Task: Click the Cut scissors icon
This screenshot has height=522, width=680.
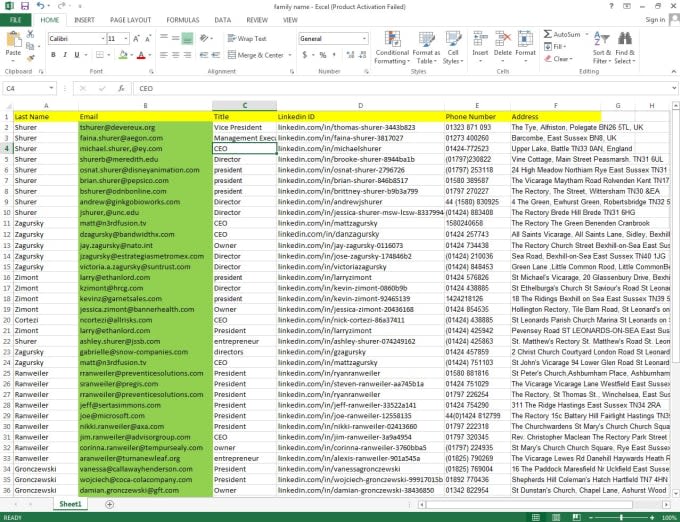Action: tap(30, 34)
